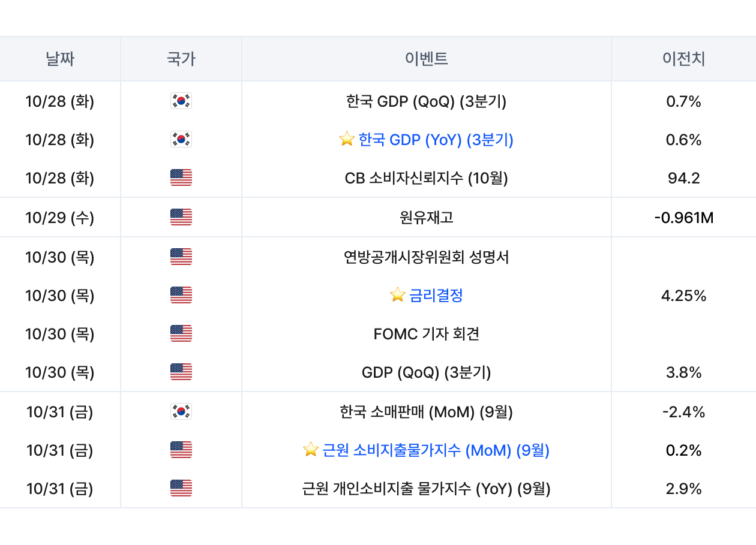Open the 금리결정 event link
Screen dimensions: 756x545
436,295
